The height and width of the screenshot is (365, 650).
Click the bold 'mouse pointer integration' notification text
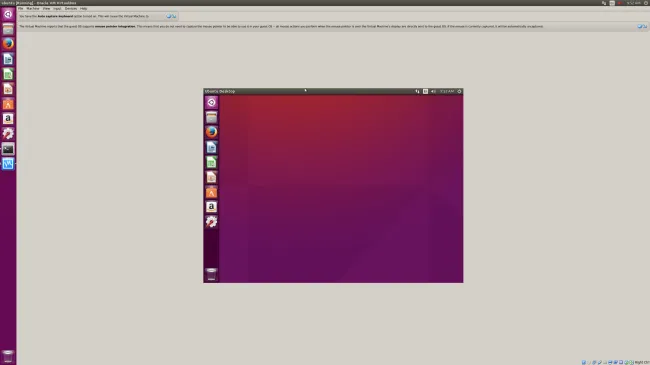pyautogui.click(x=115, y=26)
